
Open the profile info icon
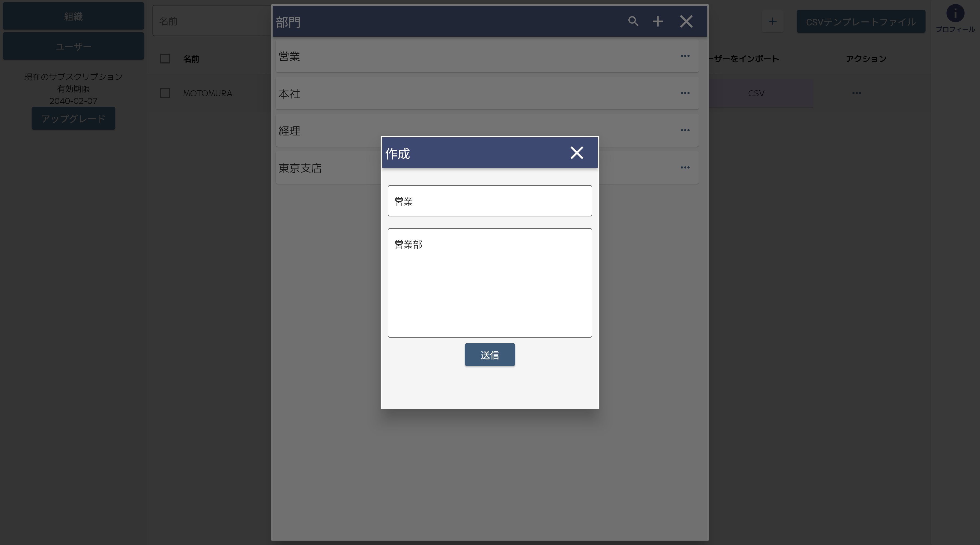[x=955, y=14]
